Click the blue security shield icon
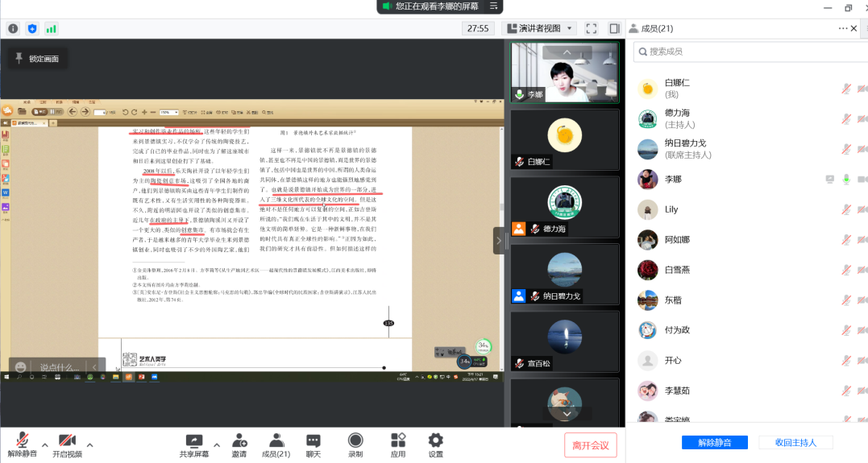The width and height of the screenshot is (868, 463). pyautogui.click(x=32, y=28)
